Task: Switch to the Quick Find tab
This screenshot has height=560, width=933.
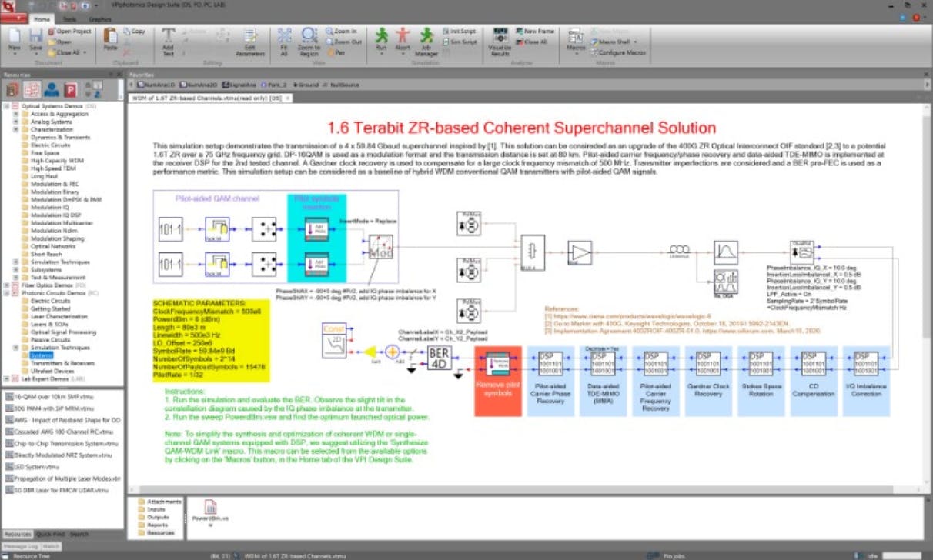Action: click(50, 534)
